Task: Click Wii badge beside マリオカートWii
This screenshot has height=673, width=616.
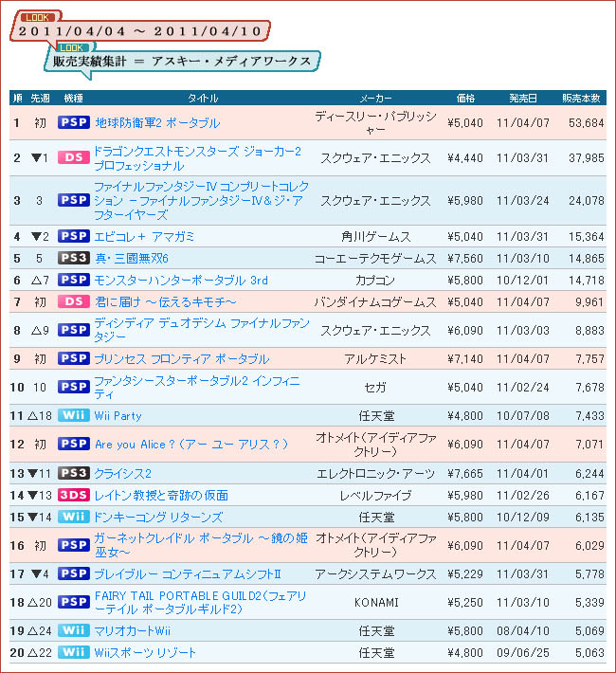Action: coord(74,630)
